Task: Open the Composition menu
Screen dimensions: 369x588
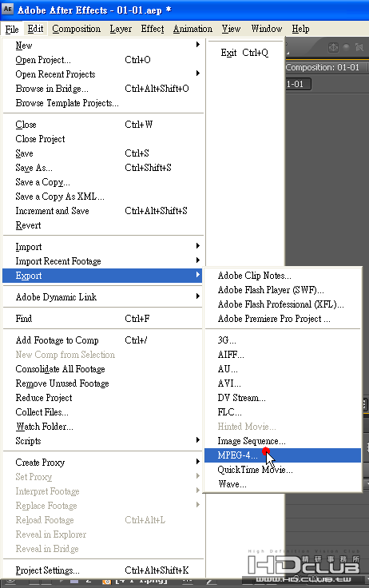Action: [76, 29]
